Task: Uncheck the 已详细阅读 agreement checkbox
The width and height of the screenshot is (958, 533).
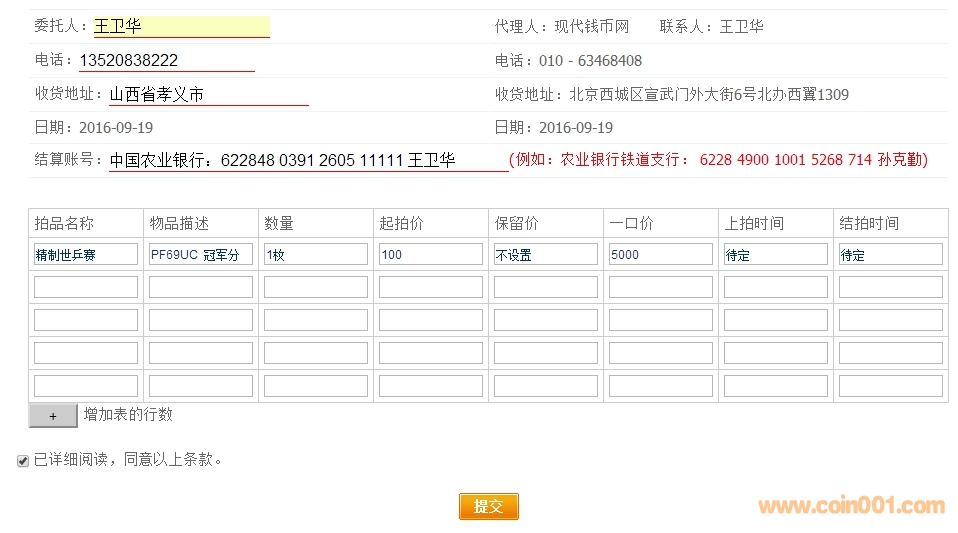Action: pyautogui.click(x=23, y=461)
